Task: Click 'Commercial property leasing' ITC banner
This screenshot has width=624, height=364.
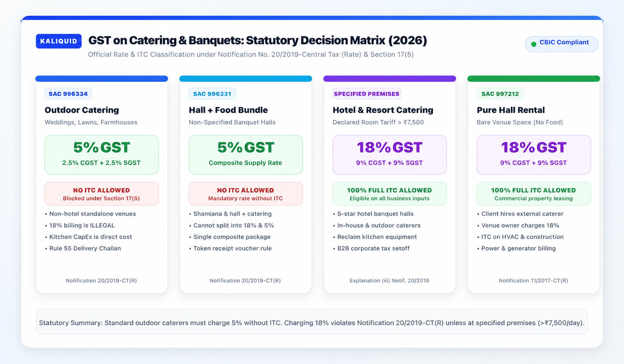Action: [x=534, y=194]
